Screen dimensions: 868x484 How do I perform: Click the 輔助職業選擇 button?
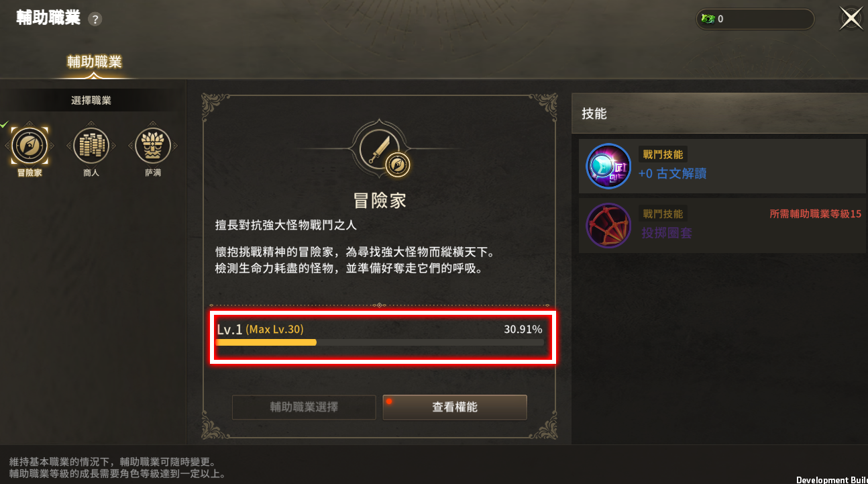304,407
